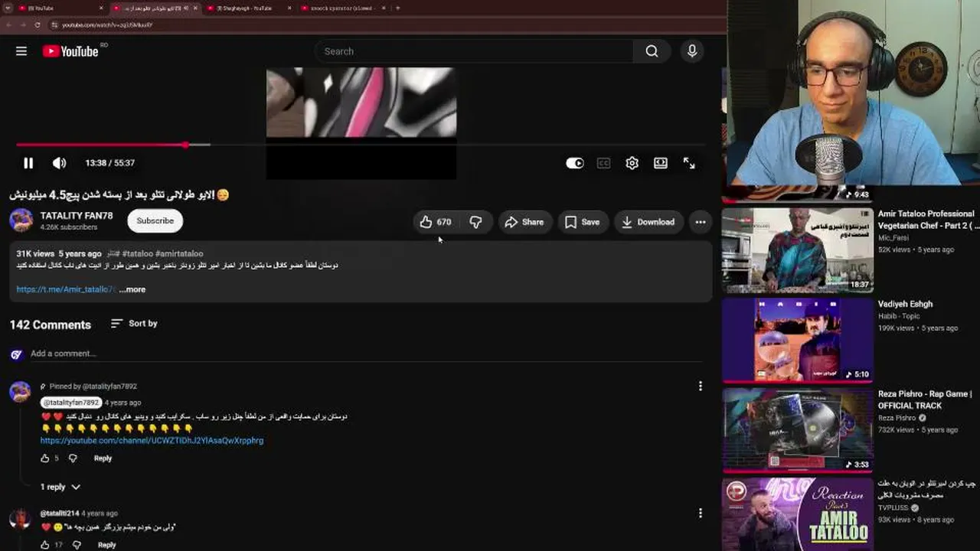980x551 pixels.
Task: Open the @tataliti214 commenter handle
Action: coord(60,514)
